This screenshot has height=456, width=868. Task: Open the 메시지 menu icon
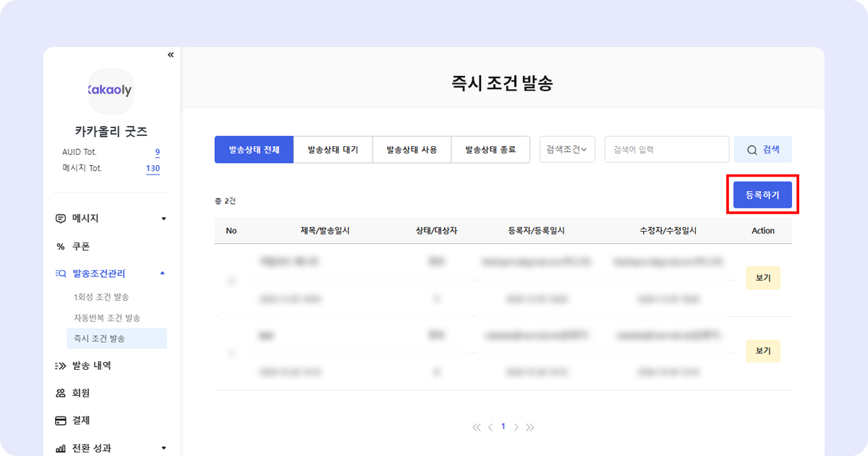click(x=61, y=219)
